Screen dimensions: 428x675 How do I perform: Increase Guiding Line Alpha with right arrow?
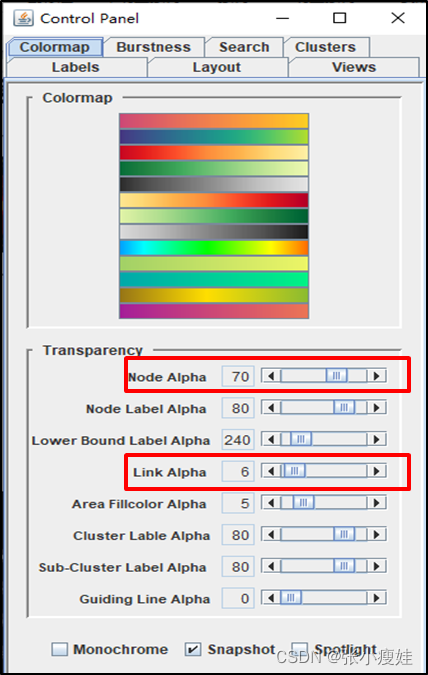[x=377, y=598]
